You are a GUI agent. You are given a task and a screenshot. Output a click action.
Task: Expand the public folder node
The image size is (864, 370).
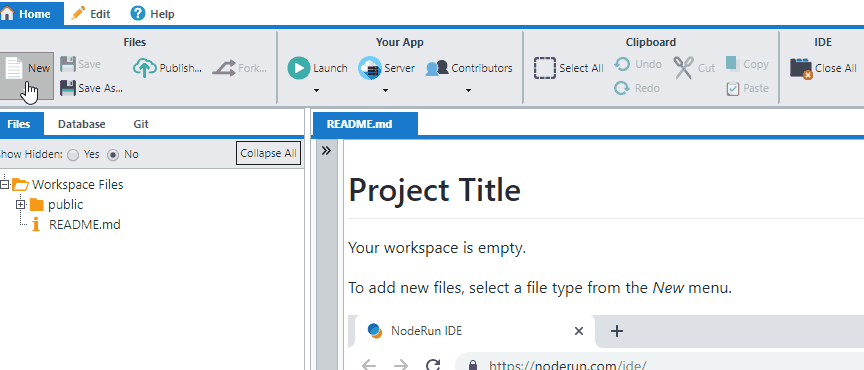pyautogui.click(x=21, y=205)
